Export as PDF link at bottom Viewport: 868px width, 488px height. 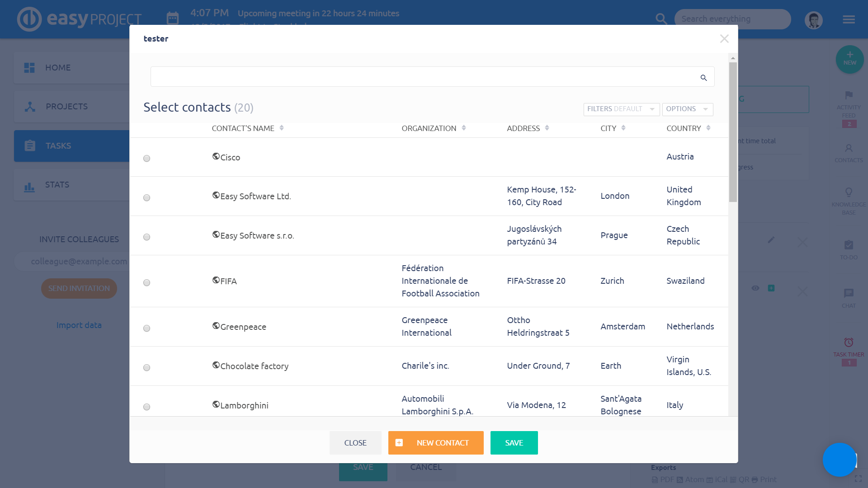(663, 480)
